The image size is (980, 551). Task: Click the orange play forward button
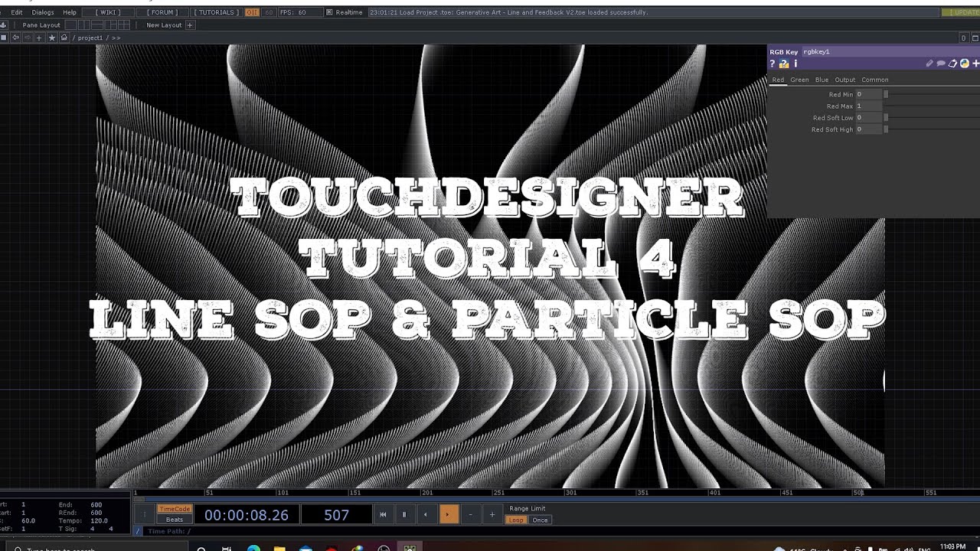[448, 514]
